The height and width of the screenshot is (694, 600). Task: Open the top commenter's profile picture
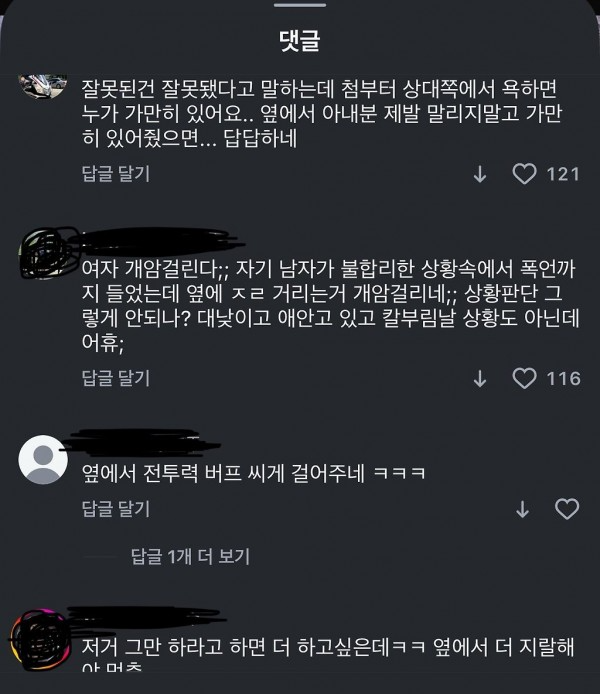(x=43, y=86)
